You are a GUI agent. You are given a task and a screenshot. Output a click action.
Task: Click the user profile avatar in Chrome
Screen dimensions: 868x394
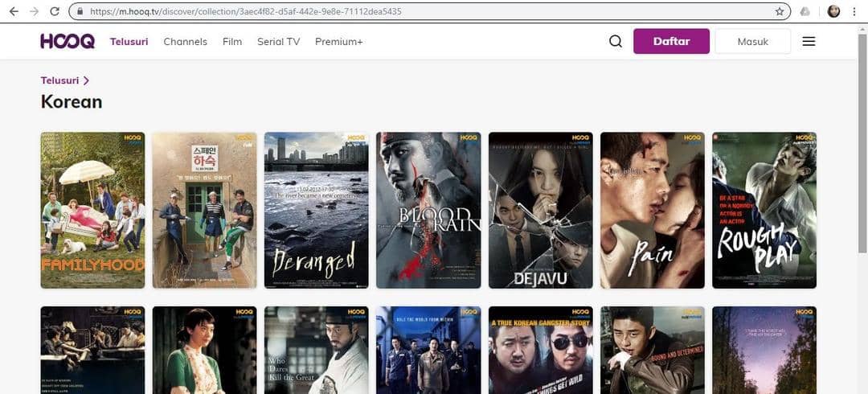tap(834, 12)
